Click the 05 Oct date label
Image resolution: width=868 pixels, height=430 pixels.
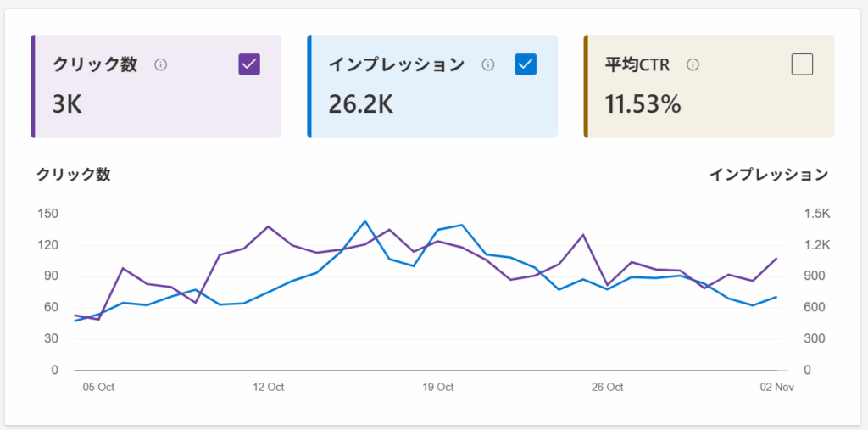coord(98,387)
